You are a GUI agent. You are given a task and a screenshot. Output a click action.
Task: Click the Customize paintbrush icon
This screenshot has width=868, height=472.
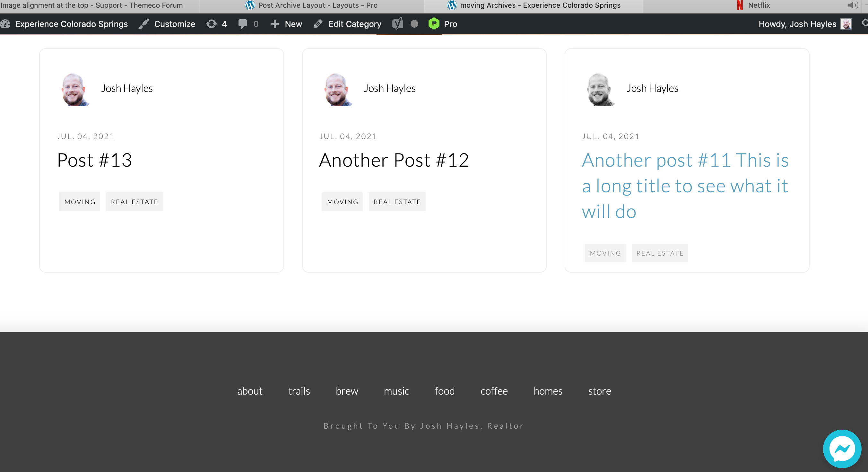click(144, 24)
